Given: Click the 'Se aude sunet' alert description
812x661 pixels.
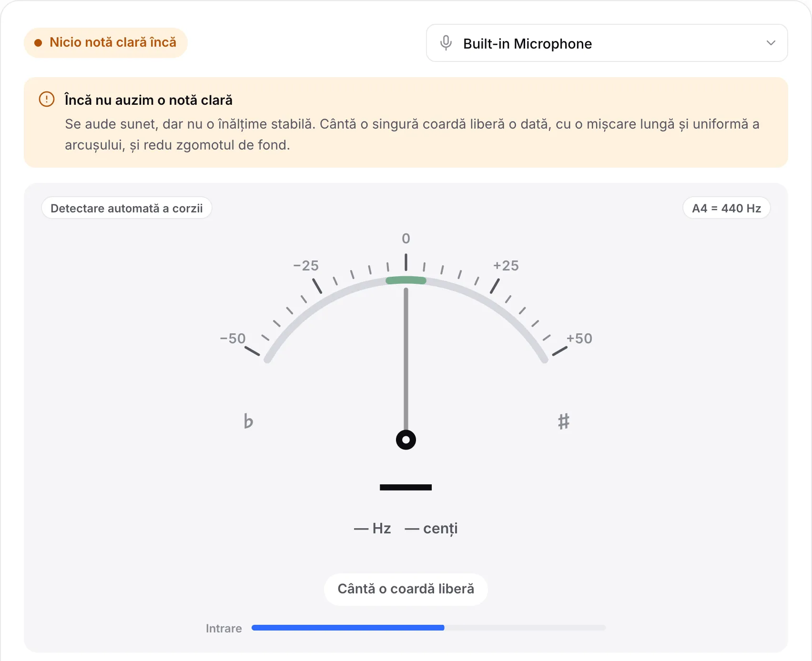Looking at the screenshot, I should coord(412,134).
